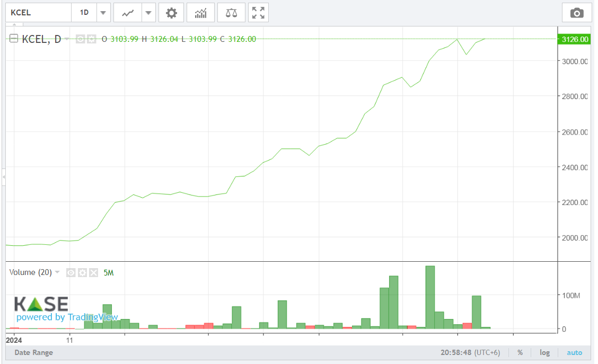Toggle logarithmic scale
The image size is (598, 364).
click(x=544, y=352)
